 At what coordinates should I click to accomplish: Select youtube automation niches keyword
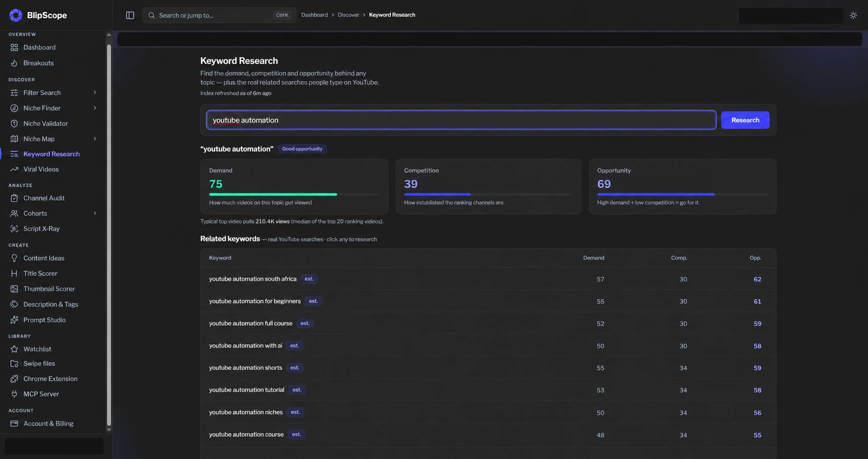tap(246, 412)
